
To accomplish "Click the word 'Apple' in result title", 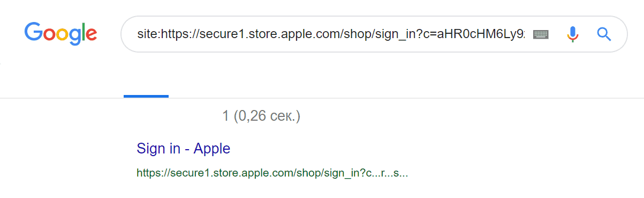I will click(212, 149).
